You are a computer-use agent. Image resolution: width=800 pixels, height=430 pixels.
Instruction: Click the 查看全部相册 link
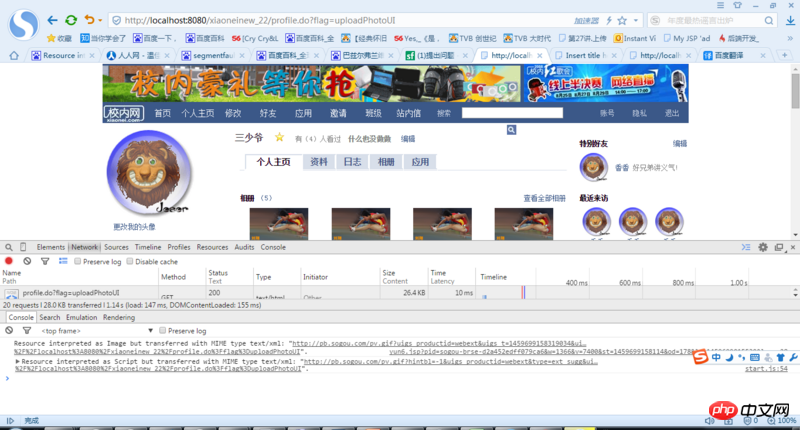pos(544,198)
